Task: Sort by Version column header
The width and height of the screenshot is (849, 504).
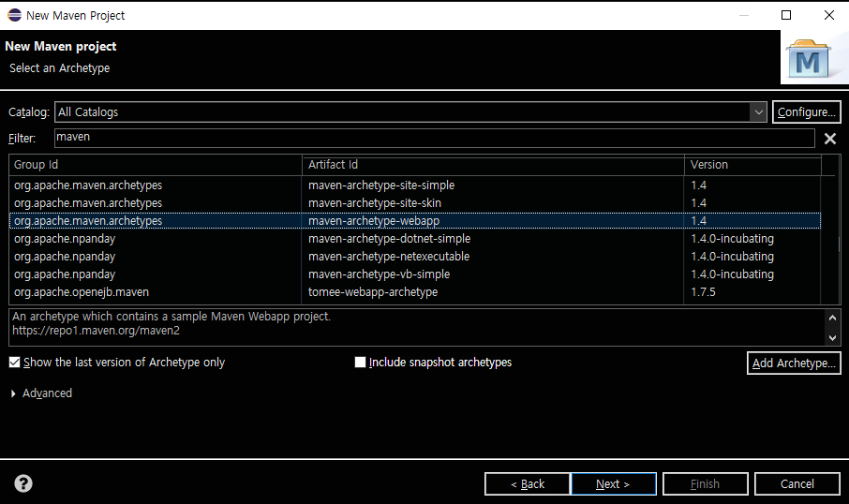Action: tap(752, 165)
